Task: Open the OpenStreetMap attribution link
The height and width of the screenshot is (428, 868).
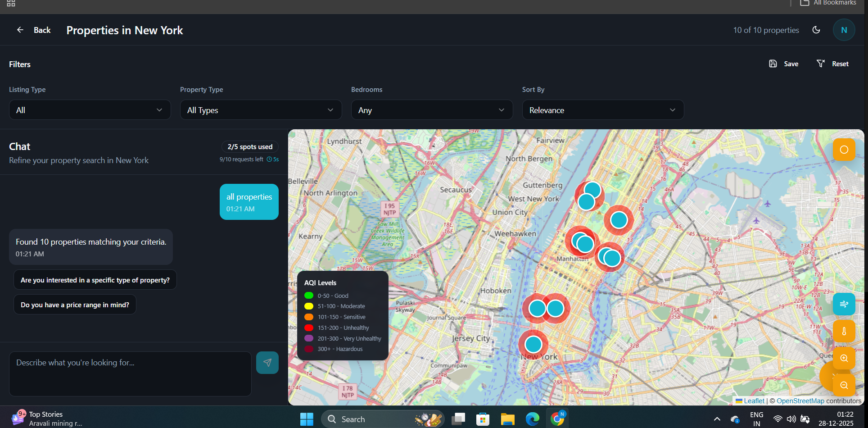Action: (800, 401)
